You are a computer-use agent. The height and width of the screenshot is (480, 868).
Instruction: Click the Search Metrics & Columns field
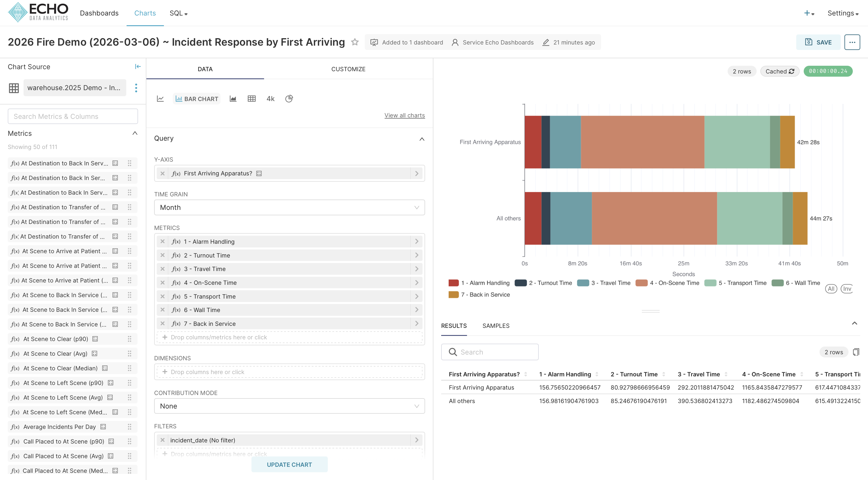click(x=73, y=116)
